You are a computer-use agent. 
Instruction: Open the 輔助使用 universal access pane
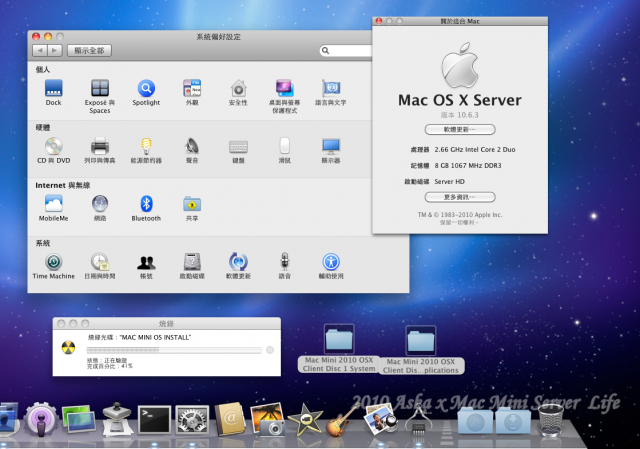tap(331, 266)
